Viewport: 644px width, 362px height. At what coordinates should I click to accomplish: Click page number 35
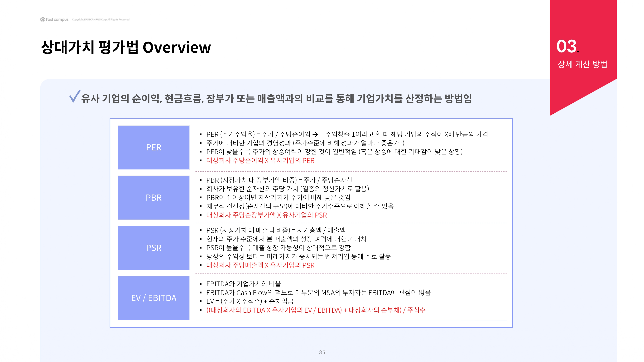click(x=322, y=352)
